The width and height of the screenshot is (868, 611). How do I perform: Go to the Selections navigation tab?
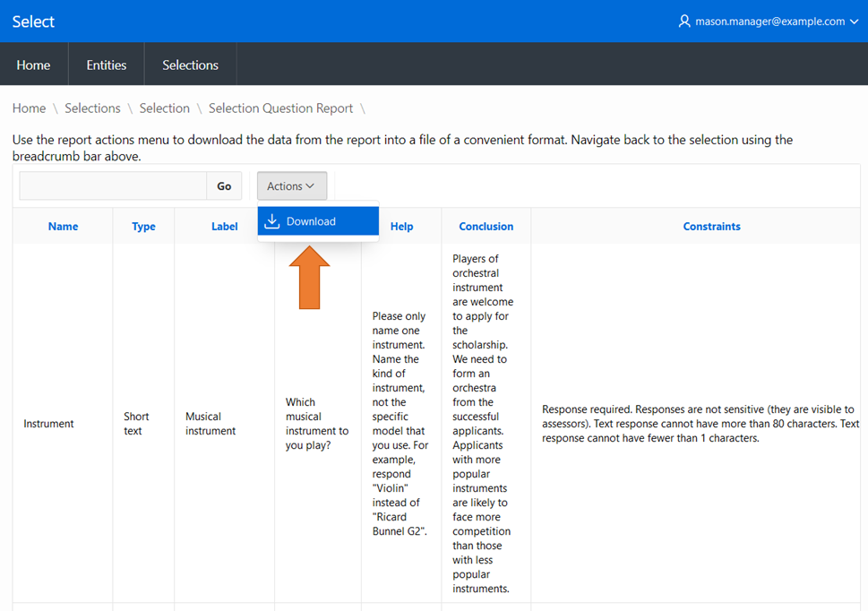190,65
